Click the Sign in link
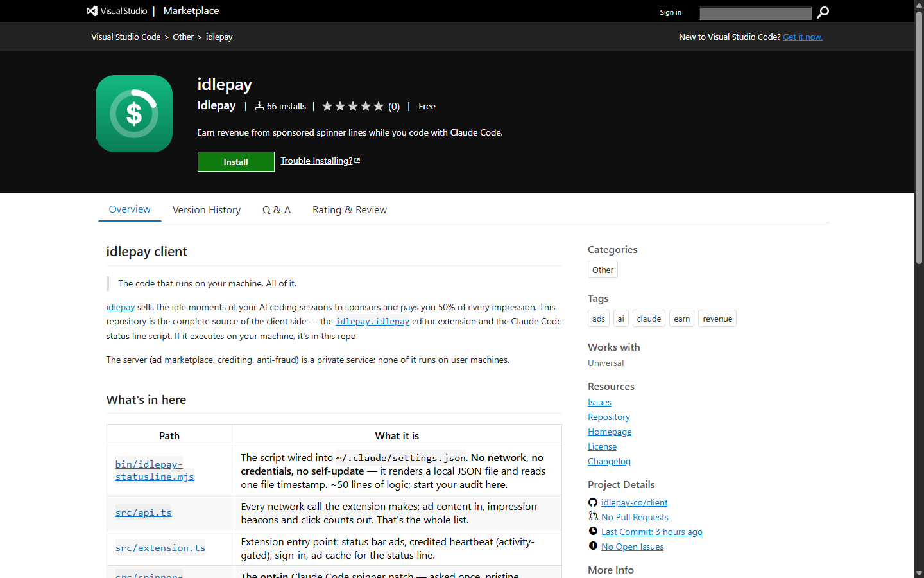Screen dimensions: 924x578 tap(671, 12)
